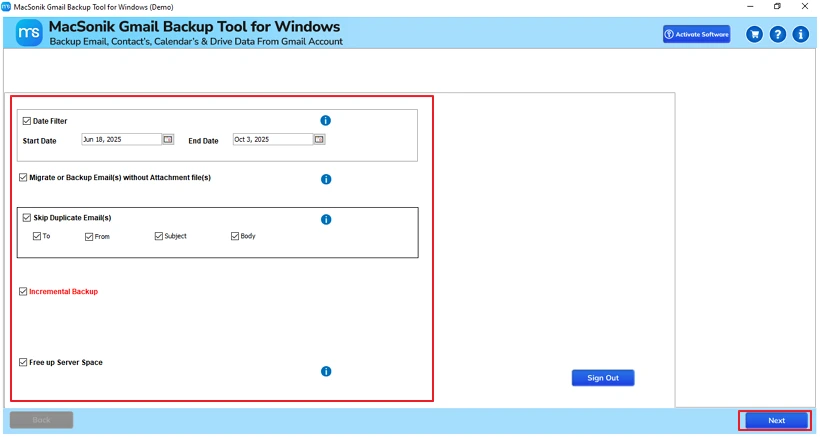Toggle the Body duplicate criteria checkbox
The width and height of the screenshot is (820, 437).
click(x=235, y=237)
